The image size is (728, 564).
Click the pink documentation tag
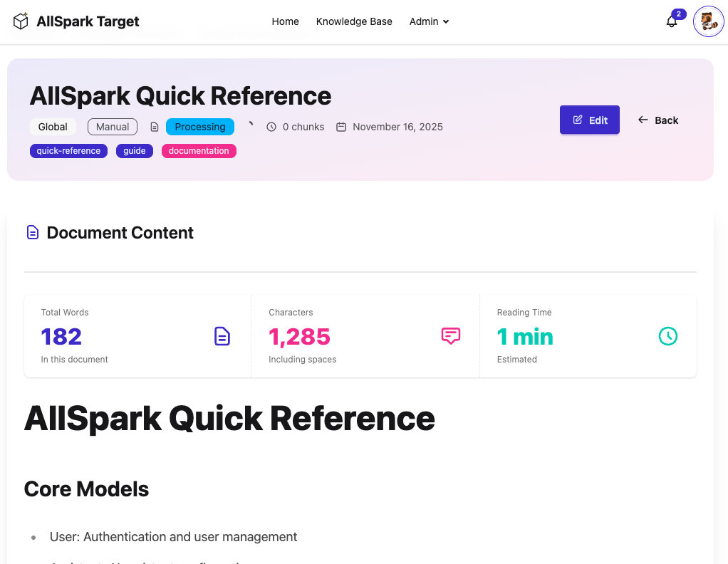(x=199, y=151)
